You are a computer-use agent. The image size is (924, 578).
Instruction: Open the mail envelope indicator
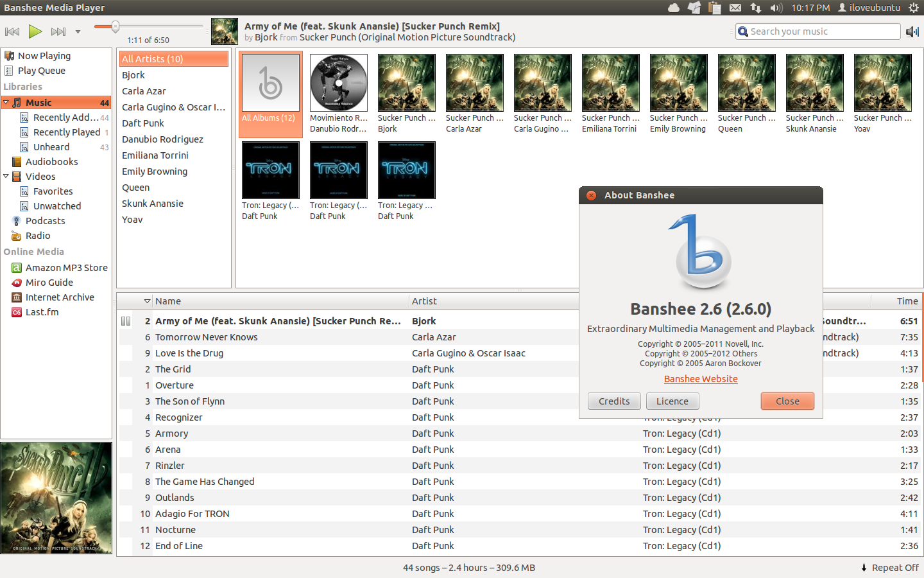coord(735,8)
